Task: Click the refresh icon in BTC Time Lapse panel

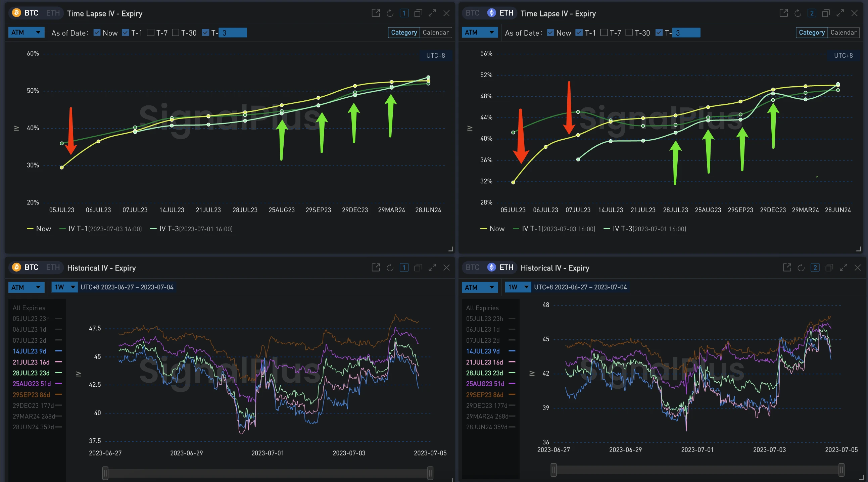Action: point(390,13)
